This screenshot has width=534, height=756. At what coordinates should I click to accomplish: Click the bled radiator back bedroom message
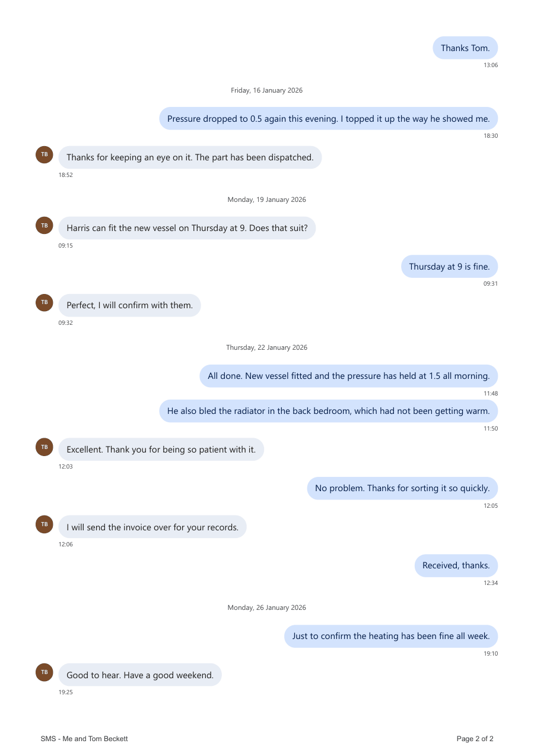[328, 411]
